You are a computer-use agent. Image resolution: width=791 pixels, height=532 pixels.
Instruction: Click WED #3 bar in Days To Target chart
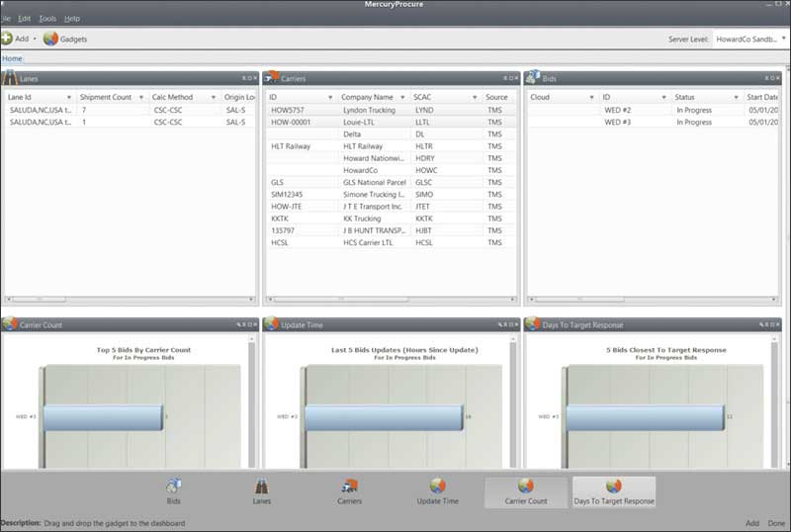tap(645, 417)
